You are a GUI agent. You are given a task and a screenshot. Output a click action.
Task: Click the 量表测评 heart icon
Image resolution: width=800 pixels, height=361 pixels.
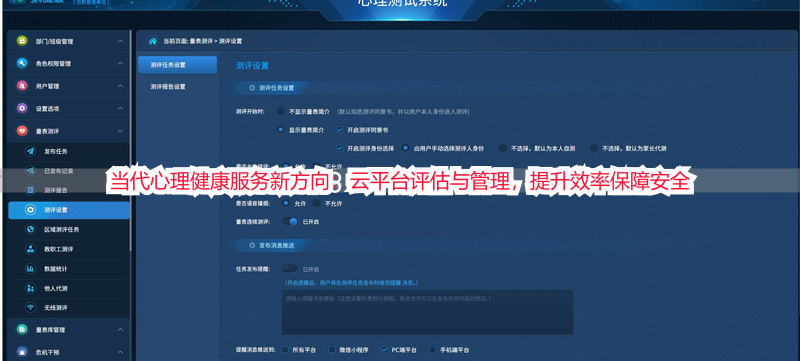pyautogui.click(x=21, y=131)
